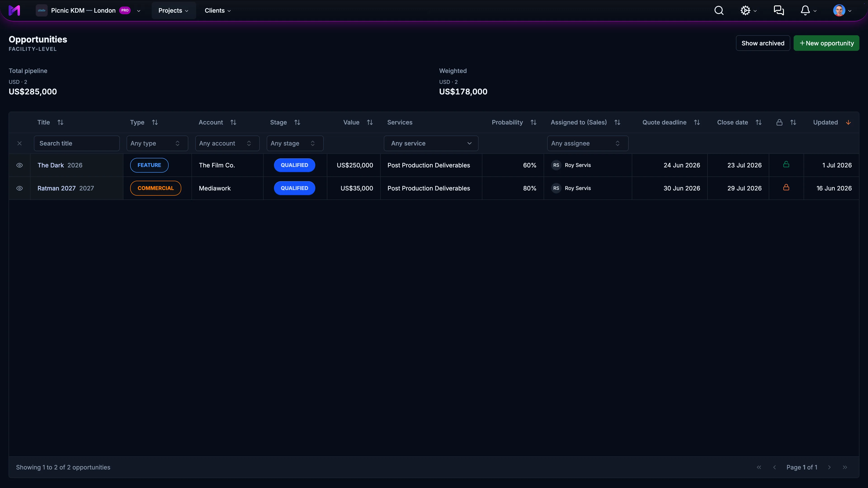Clear filters with the X icon
The height and width of the screenshot is (488, 868).
point(19,143)
